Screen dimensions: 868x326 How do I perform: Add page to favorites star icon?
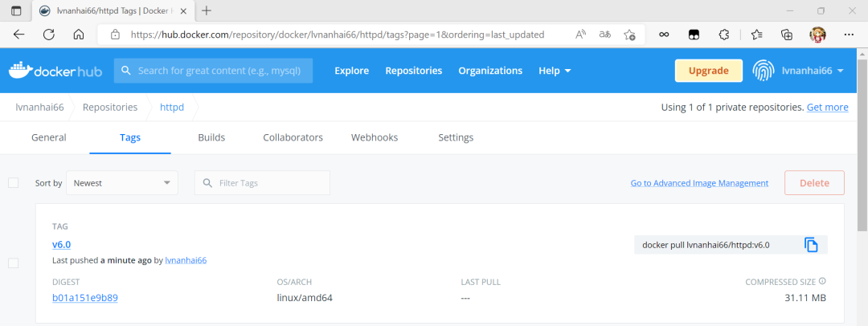tap(629, 35)
